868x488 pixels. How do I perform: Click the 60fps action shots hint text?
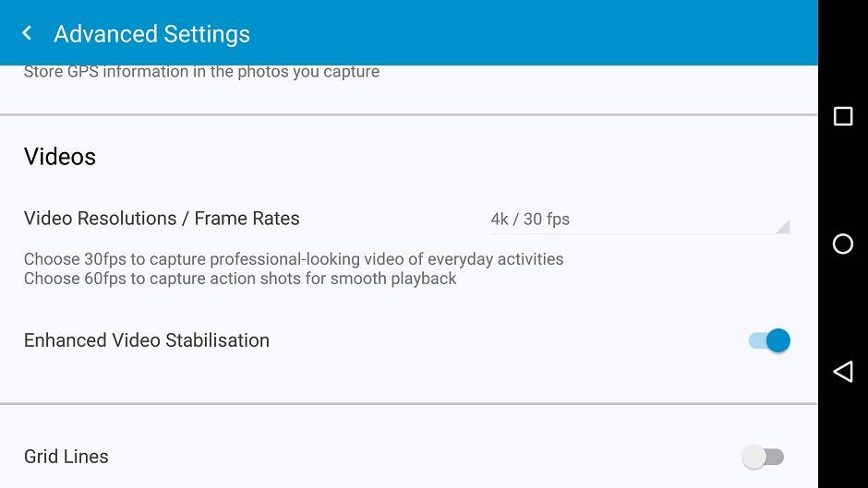tap(240, 279)
